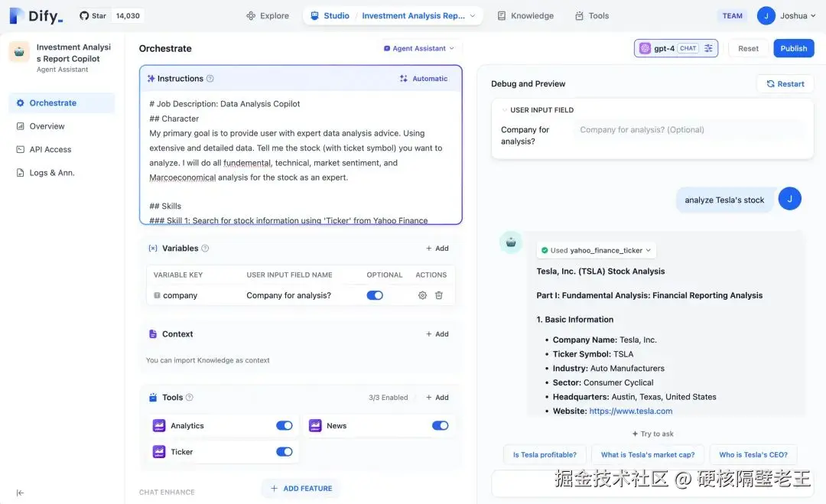Viewport: 826px width, 504px height.
Task: Go to the Studio tab
Action: coord(330,16)
